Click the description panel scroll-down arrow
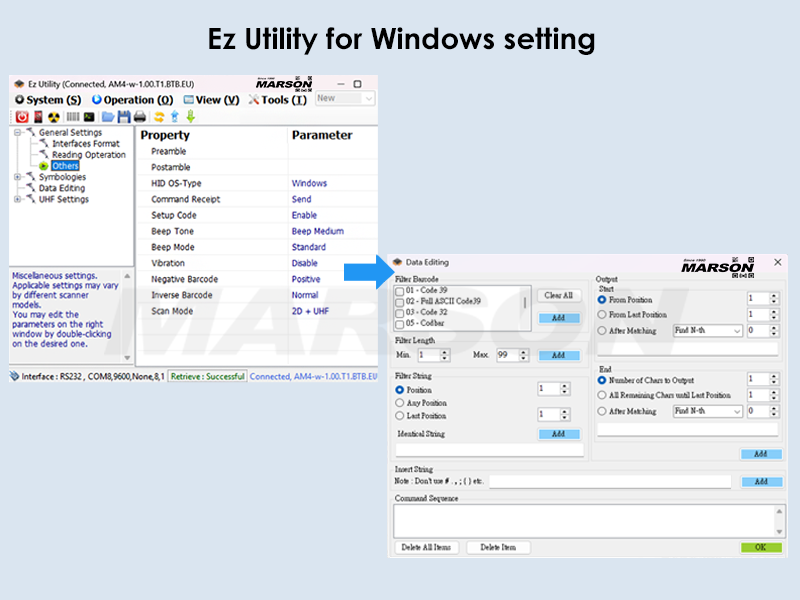Image resolution: width=800 pixels, height=600 pixels. (128, 358)
